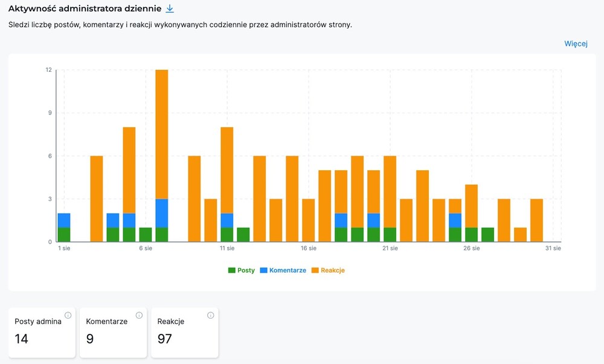This screenshot has height=364, width=604.
Task: Toggle Posty series in chart legend
Action: pos(241,270)
